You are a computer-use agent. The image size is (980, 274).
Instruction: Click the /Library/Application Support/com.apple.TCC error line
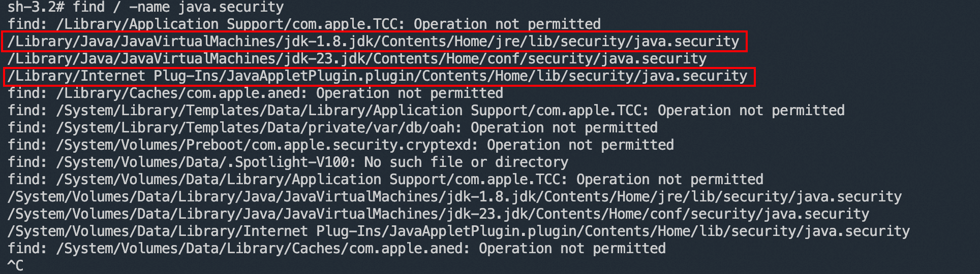coord(304,24)
